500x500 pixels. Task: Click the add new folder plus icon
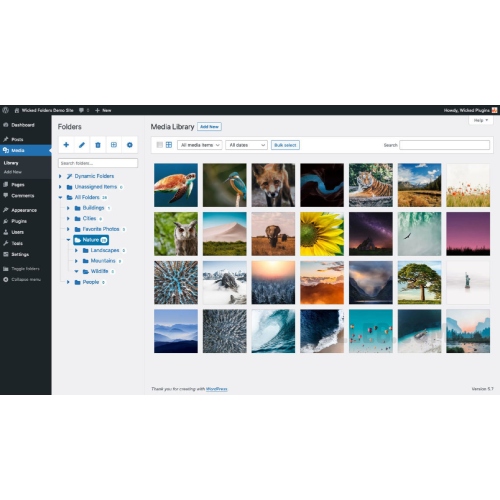(x=66, y=145)
